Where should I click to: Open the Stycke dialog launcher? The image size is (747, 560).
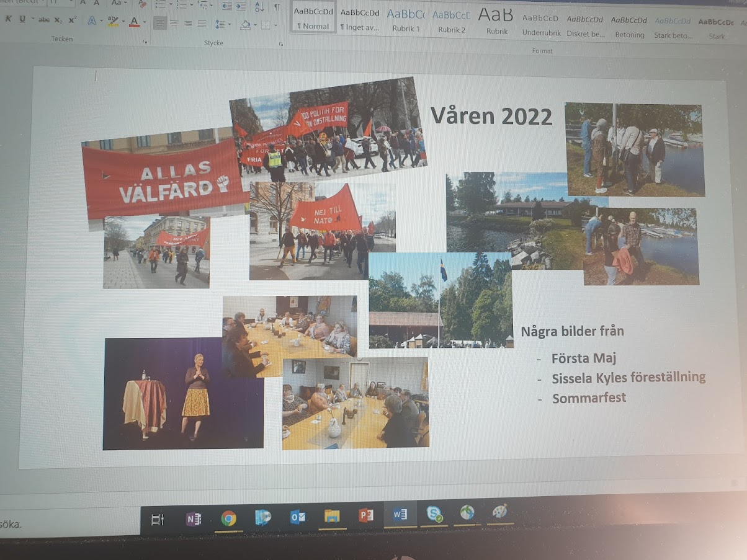pos(281,43)
